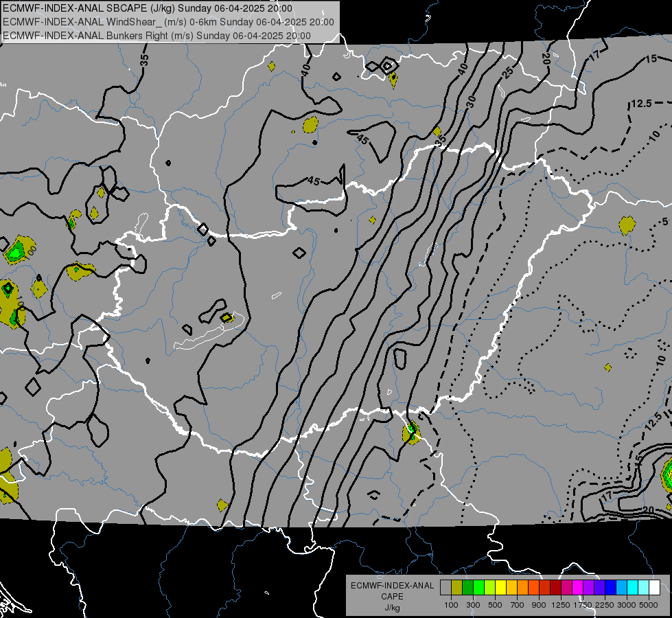
Task: Click the amber legend swatch above 700
Action: coord(511,588)
